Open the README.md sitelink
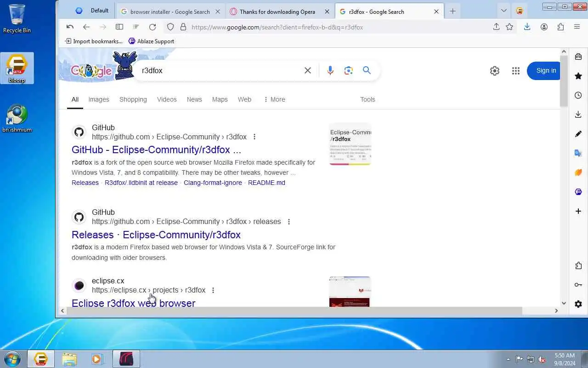This screenshot has height=368, width=588. point(266,183)
